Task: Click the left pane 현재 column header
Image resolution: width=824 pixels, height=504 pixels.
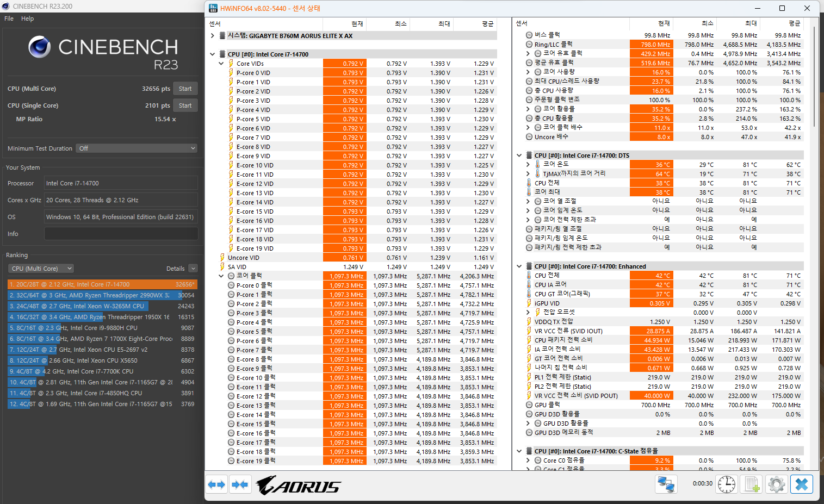Action: [344, 24]
